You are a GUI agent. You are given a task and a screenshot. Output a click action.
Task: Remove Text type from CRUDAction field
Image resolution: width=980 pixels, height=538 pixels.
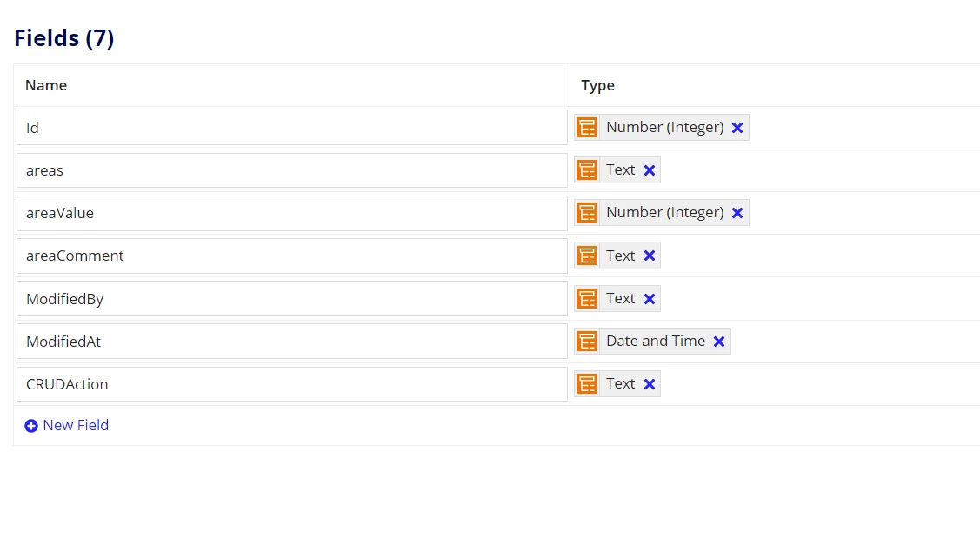(650, 383)
